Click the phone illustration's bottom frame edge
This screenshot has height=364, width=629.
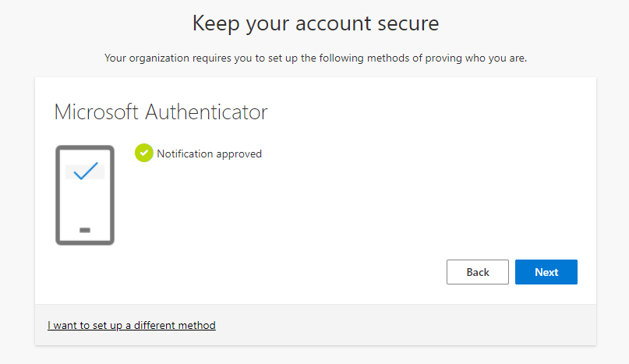pos(85,242)
